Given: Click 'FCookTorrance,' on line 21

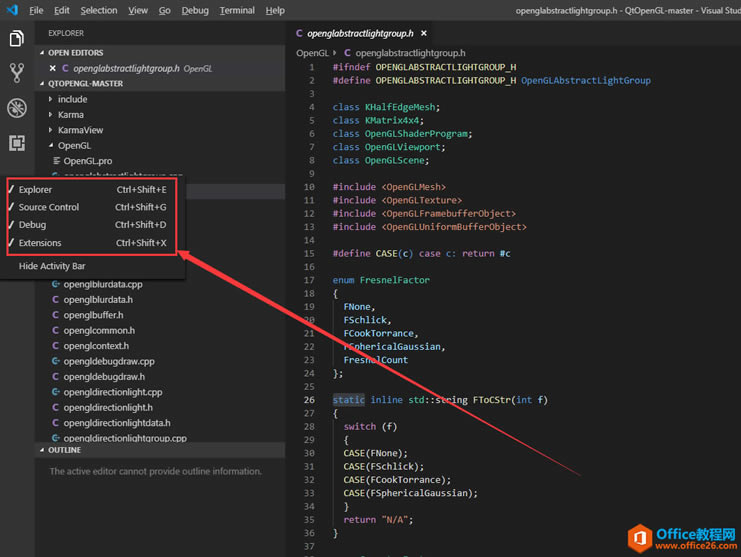Looking at the screenshot, I should (381, 334).
